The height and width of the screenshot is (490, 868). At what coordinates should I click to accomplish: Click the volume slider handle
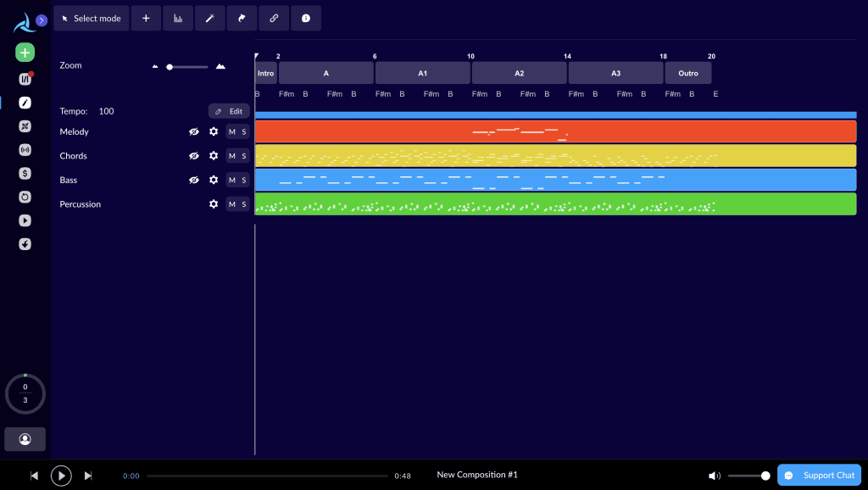click(x=765, y=476)
